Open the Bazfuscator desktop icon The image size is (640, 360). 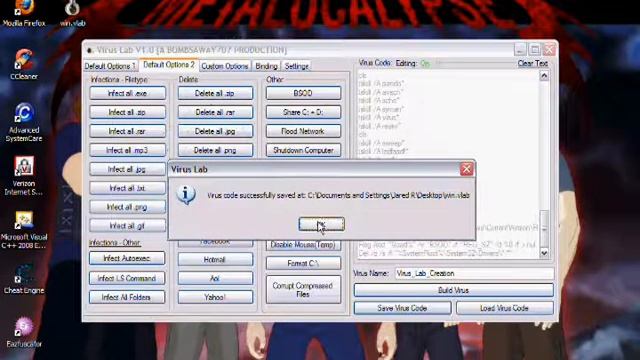coord(24,333)
